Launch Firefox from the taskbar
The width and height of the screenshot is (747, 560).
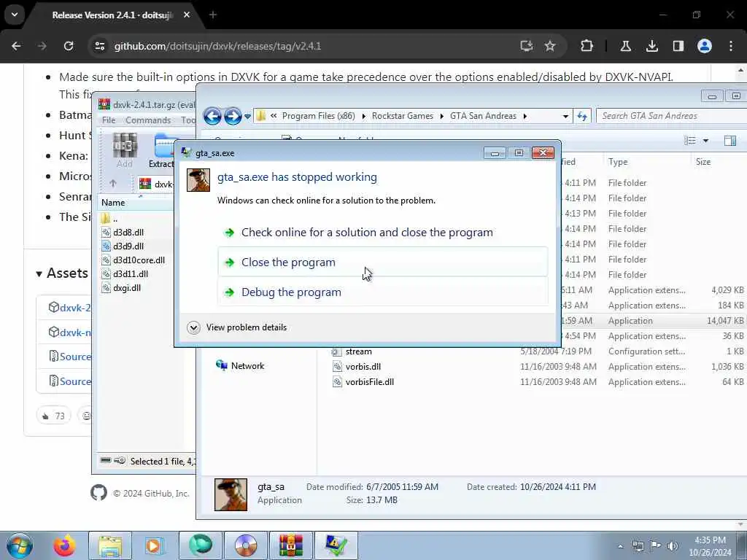(x=64, y=545)
